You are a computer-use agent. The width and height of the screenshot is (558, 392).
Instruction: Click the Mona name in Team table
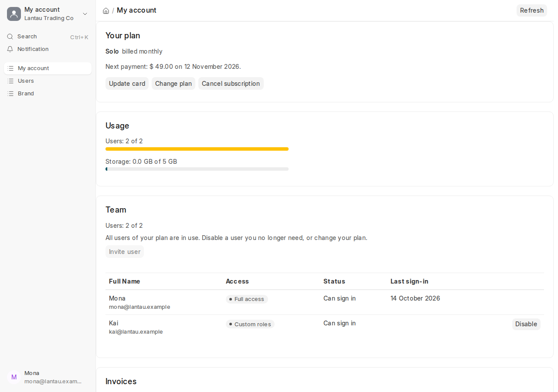coord(117,298)
